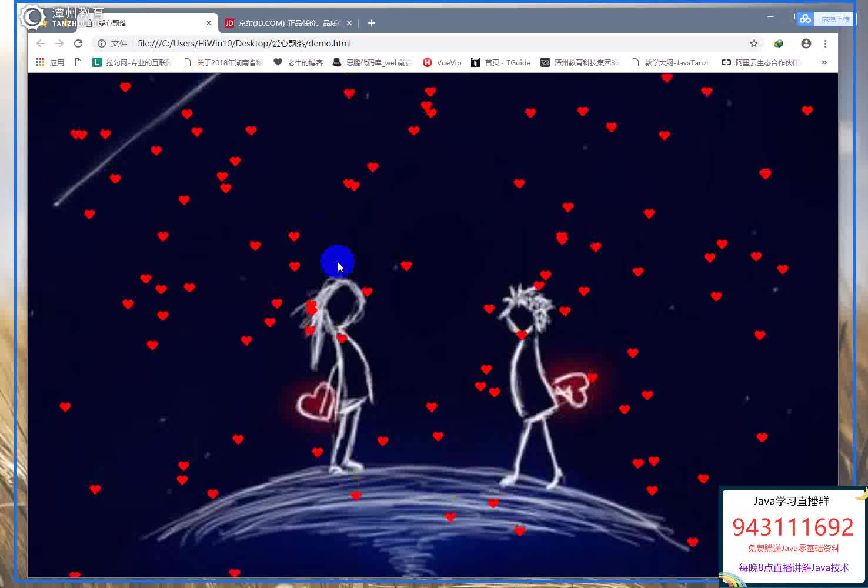The height and width of the screenshot is (588, 868).
Task: Open the 拉勾网 bookmark
Action: click(132, 62)
